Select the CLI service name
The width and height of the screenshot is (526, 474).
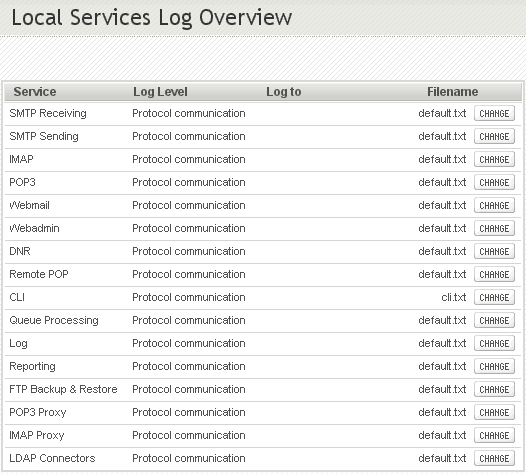point(17,297)
